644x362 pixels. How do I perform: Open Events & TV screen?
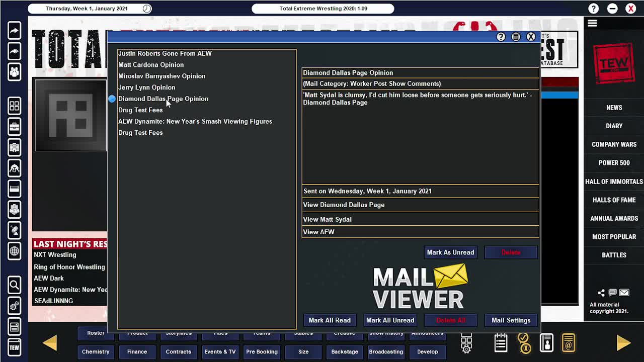click(x=220, y=352)
